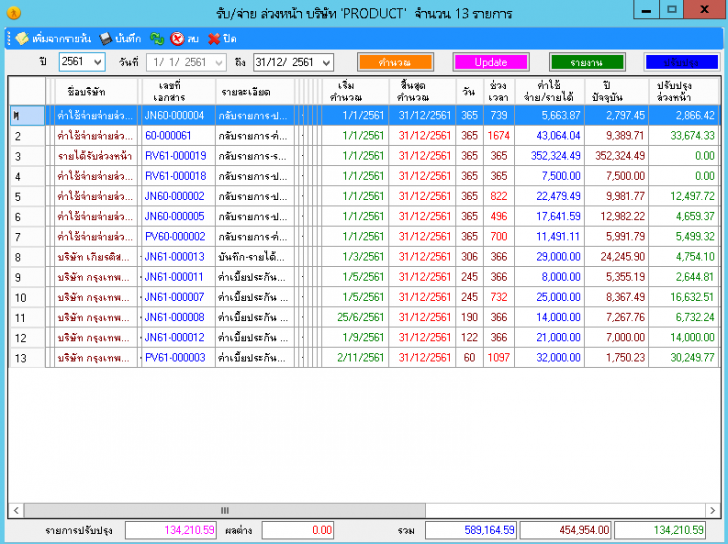Click the green report button
Screen dimensions: 728x544
tap(587, 62)
